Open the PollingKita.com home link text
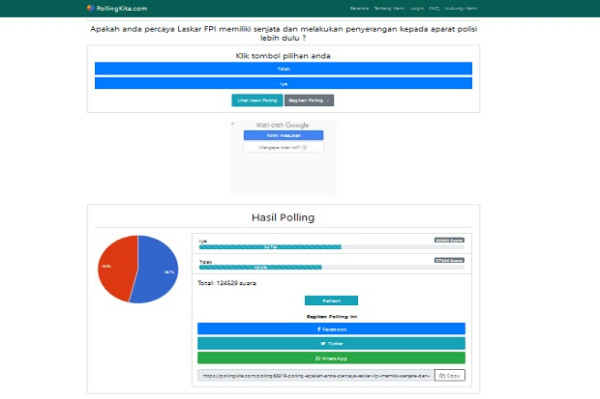The height and width of the screenshot is (399, 600). pos(122,8)
